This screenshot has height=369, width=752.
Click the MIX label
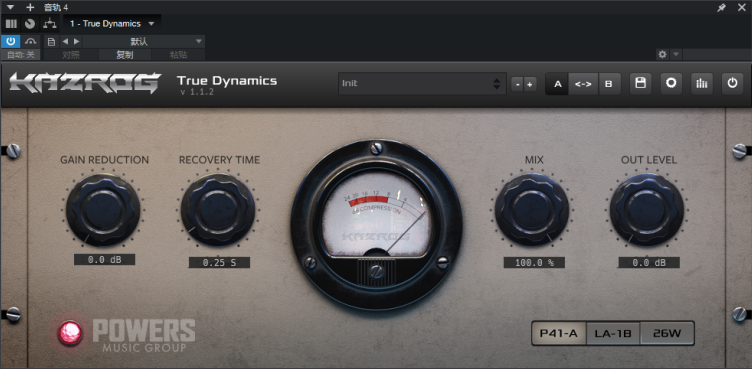(x=534, y=160)
